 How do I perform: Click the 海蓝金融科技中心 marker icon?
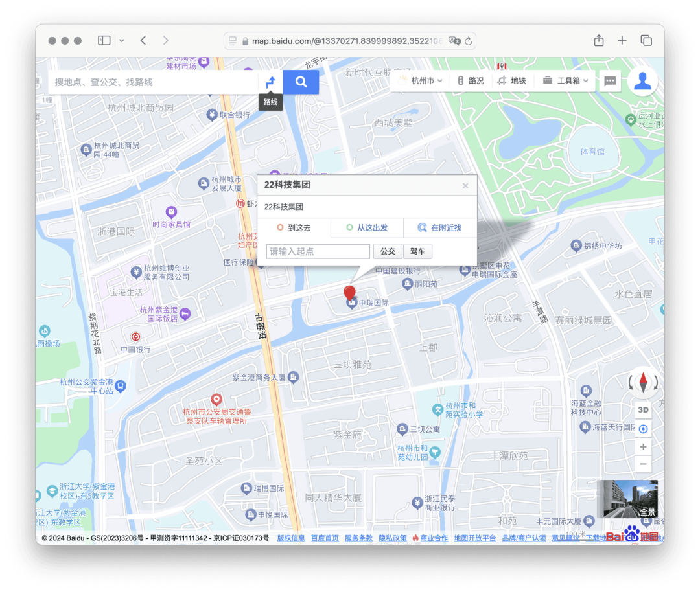click(586, 391)
